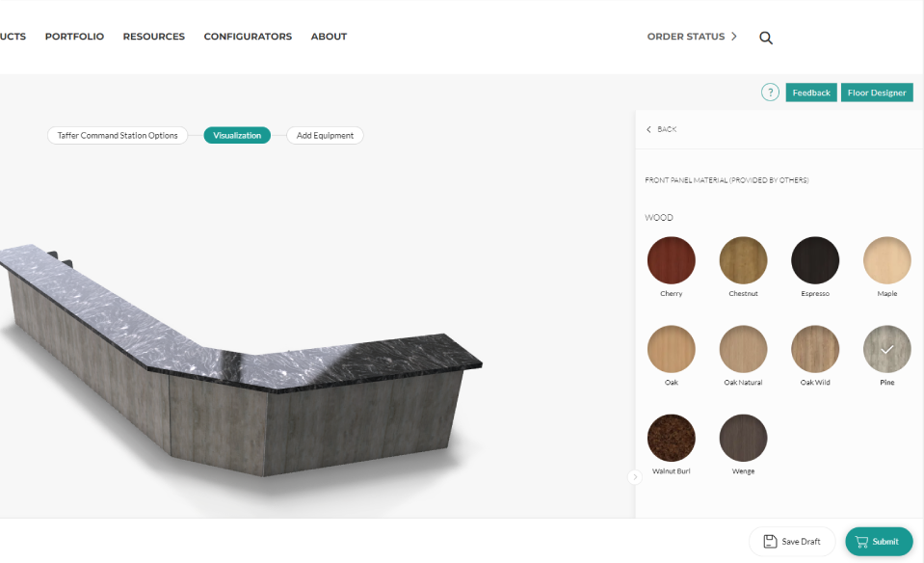Click the Feedback button

tap(811, 93)
